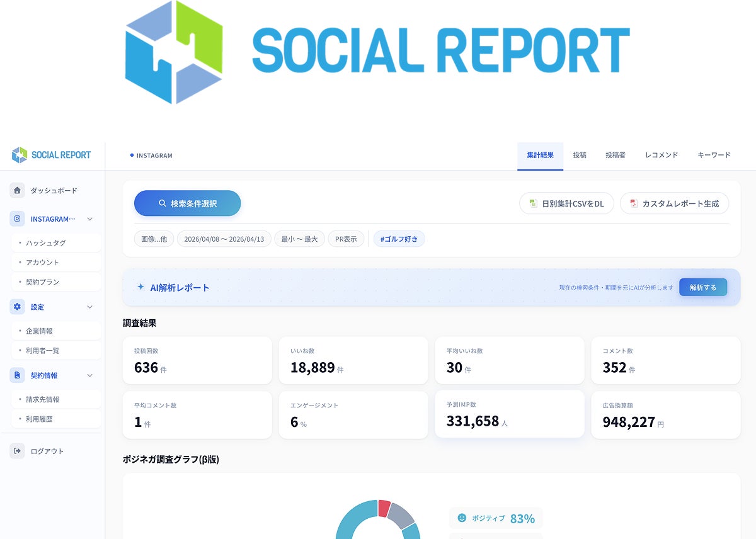Click the INSTAGRAM breadcrumb label in header
The height and width of the screenshot is (539, 756).
pyautogui.click(x=154, y=155)
